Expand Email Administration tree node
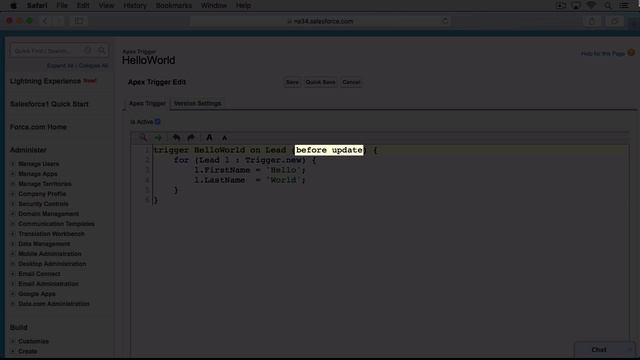The height and width of the screenshot is (360, 640). click(13, 284)
